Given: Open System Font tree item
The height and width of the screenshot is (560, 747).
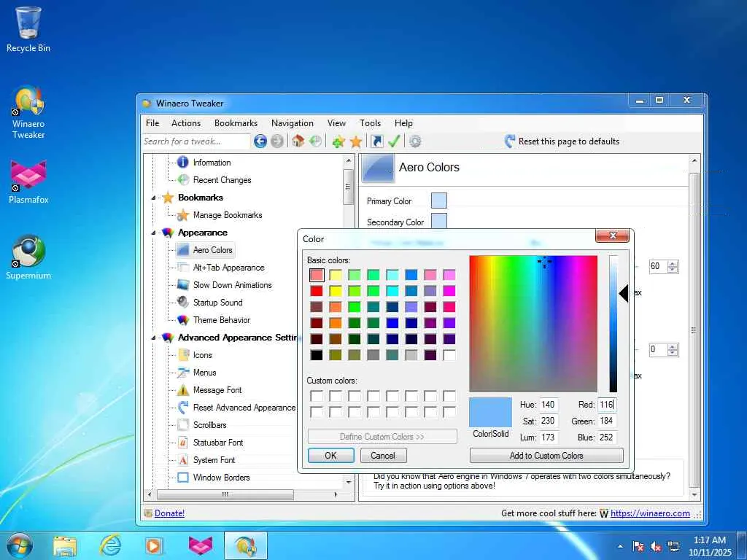Looking at the screenshot, I should click(214, 460).
